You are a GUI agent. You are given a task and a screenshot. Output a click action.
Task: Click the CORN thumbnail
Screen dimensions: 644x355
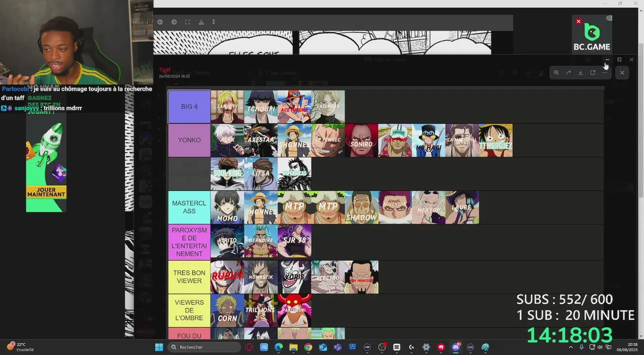point(227,311)
